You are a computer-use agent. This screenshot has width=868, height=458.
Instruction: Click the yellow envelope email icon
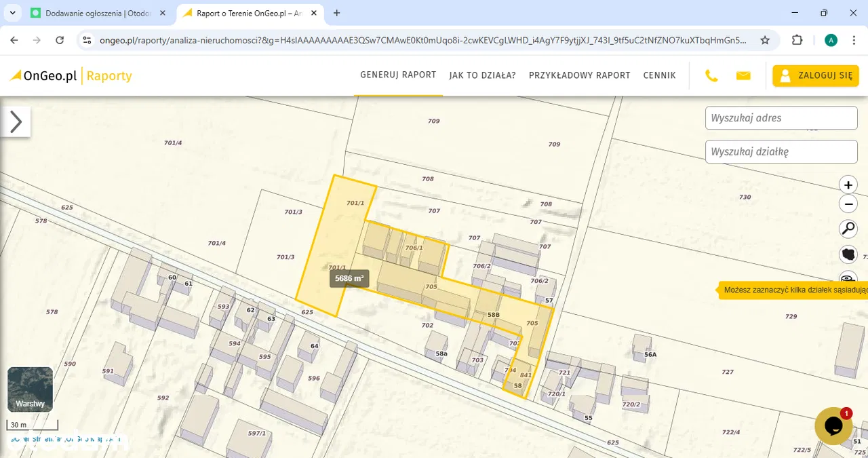click(x=743, y=75)
